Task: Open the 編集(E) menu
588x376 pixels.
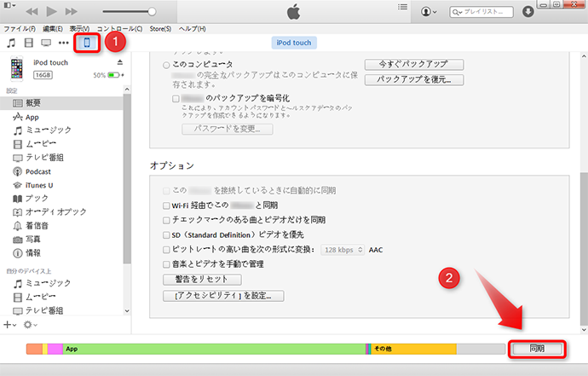Action: [x=53, y=29]
